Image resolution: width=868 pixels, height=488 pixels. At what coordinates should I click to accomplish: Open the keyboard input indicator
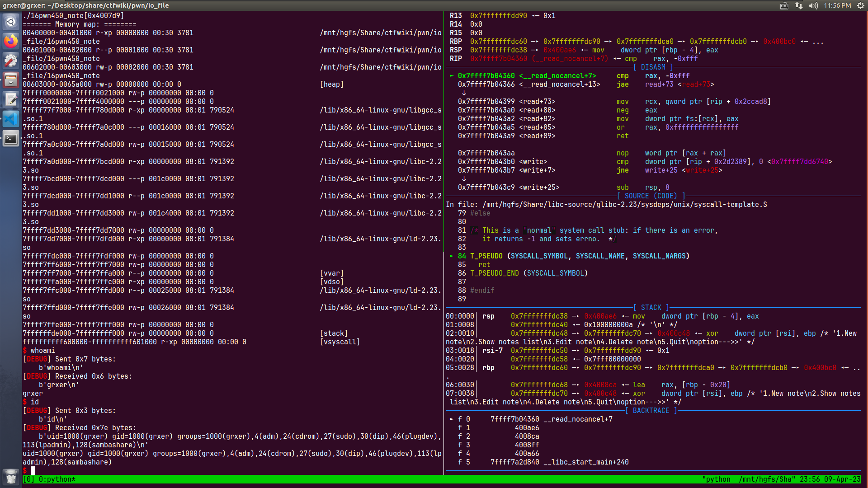pos(784,5)
